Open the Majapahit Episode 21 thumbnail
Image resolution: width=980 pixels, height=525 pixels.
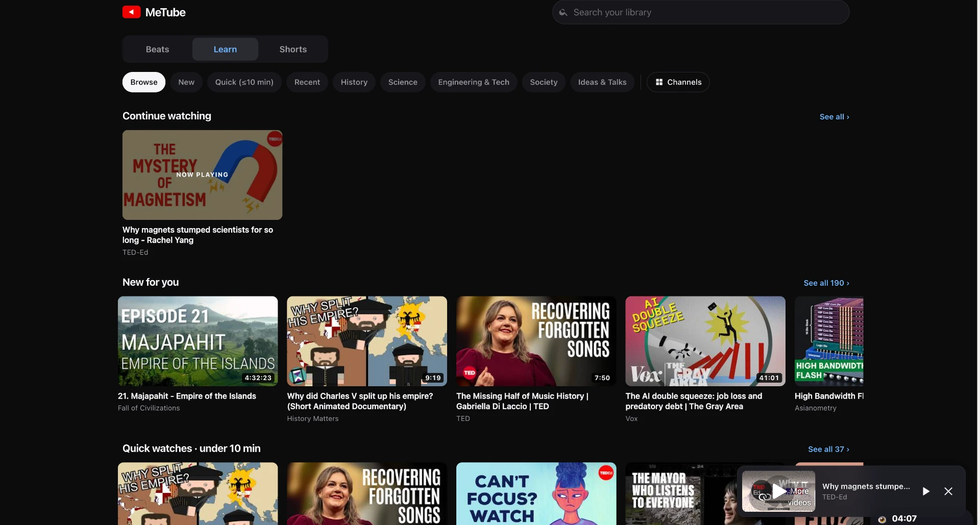(198, 341)
